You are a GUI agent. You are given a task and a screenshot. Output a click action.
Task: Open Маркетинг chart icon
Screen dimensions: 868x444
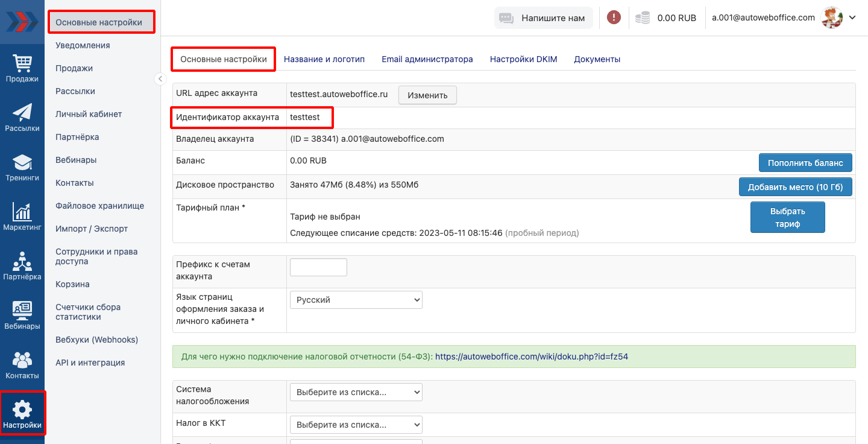click(x=22, y=212)
